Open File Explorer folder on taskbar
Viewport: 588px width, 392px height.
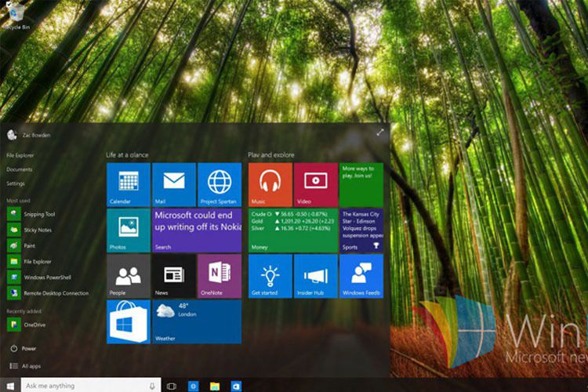[x=215, y=386]
